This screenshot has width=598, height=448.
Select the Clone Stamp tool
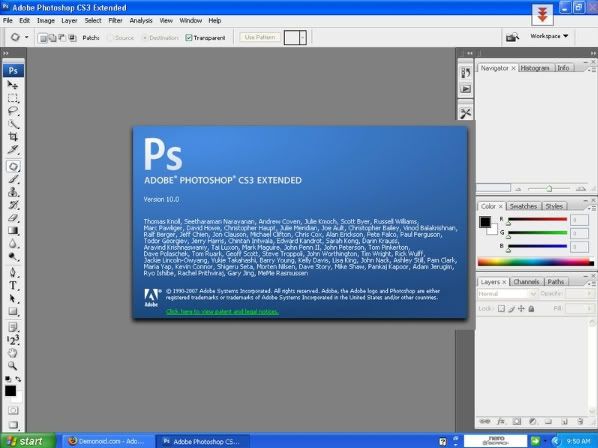(x=13, y=192)
